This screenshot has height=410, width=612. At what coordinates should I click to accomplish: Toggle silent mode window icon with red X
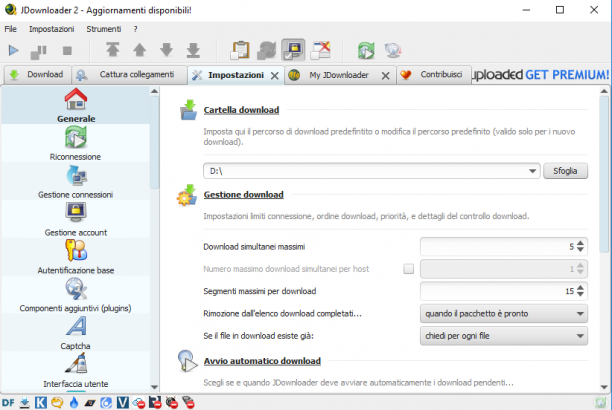tap(320, 50)
